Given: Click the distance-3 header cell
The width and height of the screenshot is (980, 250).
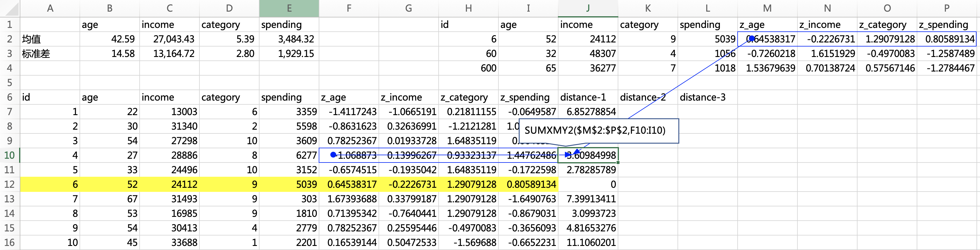Looking at the screenshot, I should [x=708, y=97].
